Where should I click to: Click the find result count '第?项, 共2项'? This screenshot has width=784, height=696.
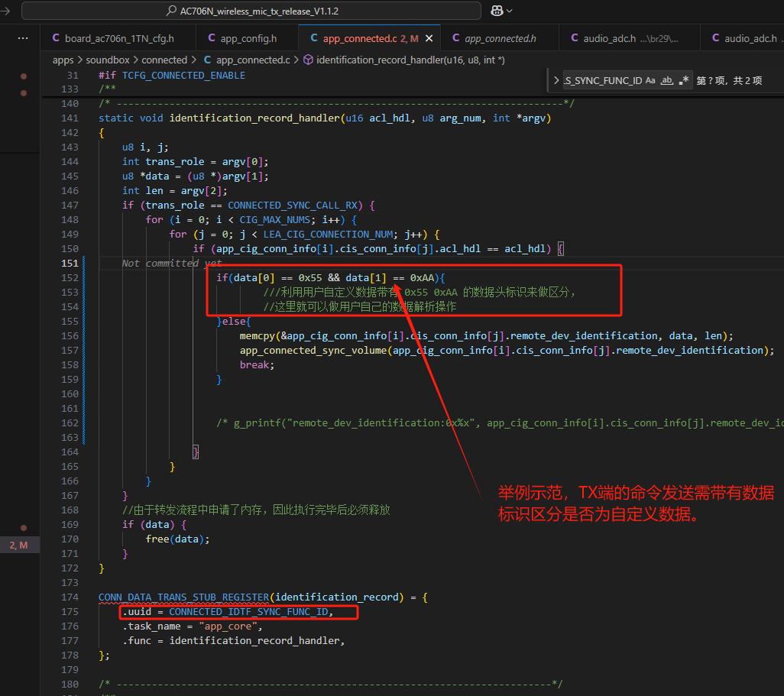click(729, 81)
